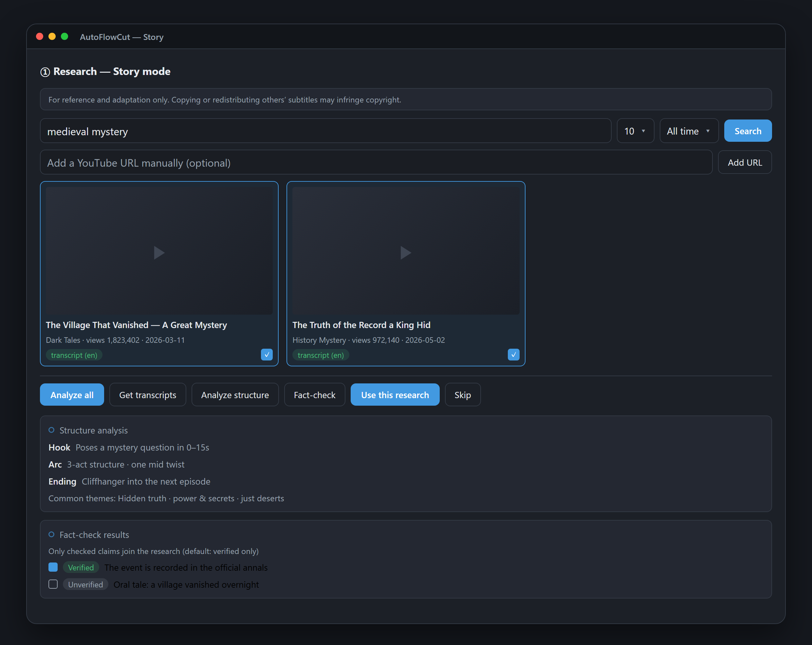Open the title The Village That Vanished
The image size is (812, 645).
tap(136, 325)
